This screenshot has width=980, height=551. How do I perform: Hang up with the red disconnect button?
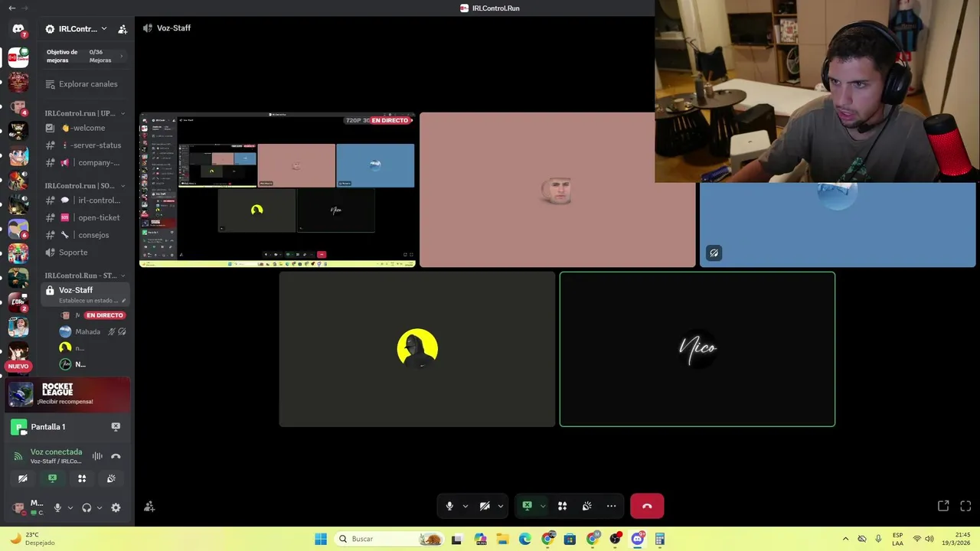pyautogui.click(x=647, y=506)
